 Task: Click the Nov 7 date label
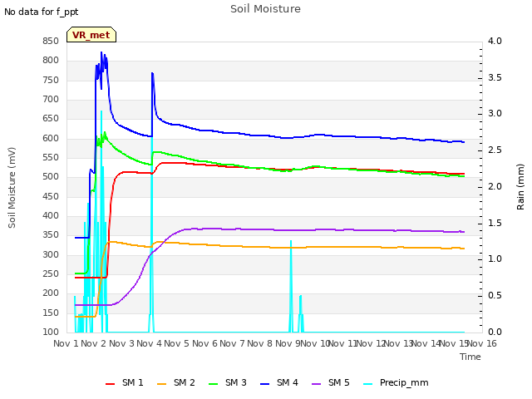click(233, 343)
